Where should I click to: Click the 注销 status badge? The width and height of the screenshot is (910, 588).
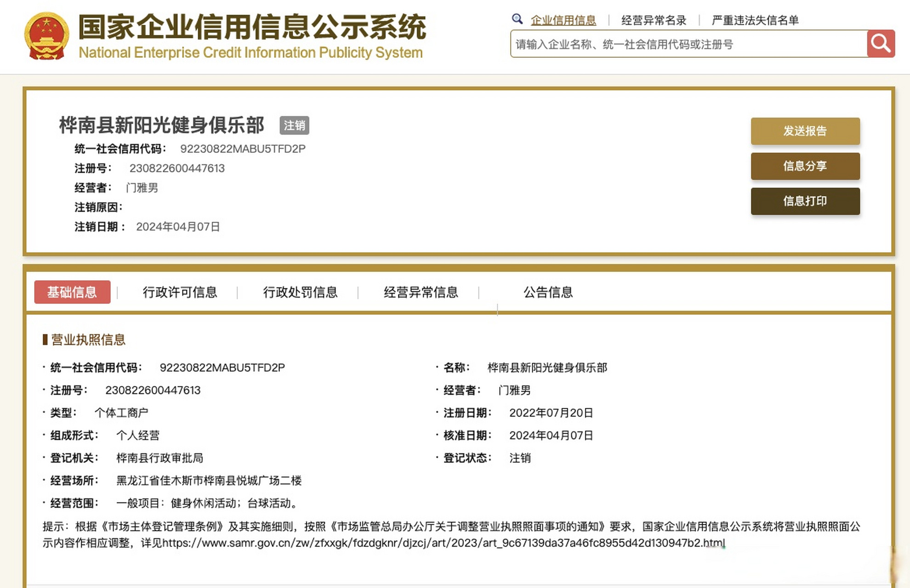point(294,125)
